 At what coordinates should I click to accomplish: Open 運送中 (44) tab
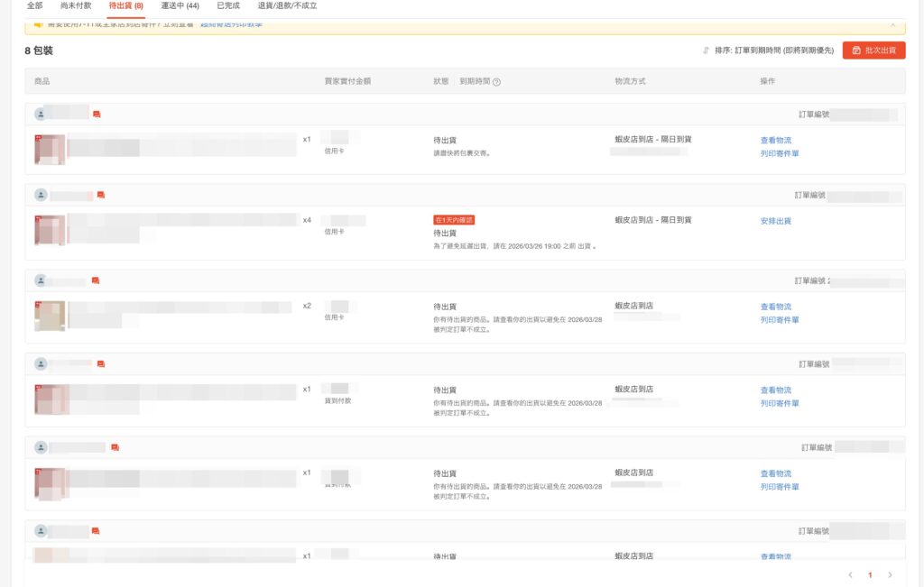pos(180,5)
